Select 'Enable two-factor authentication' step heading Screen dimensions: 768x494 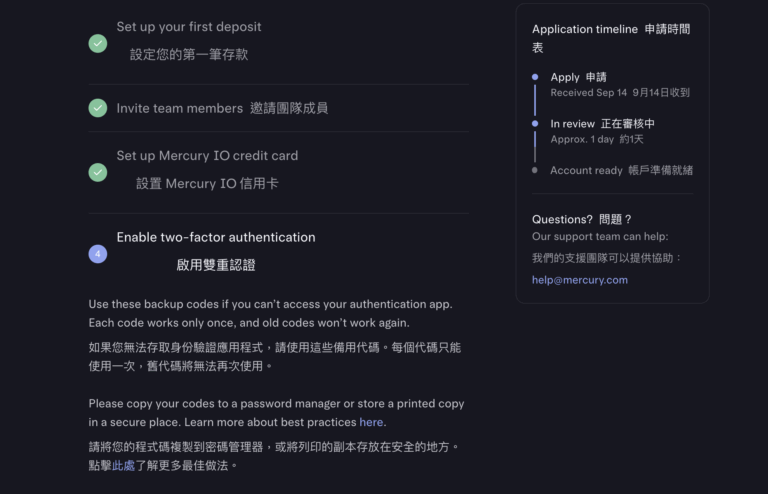[x=216, y=237]
